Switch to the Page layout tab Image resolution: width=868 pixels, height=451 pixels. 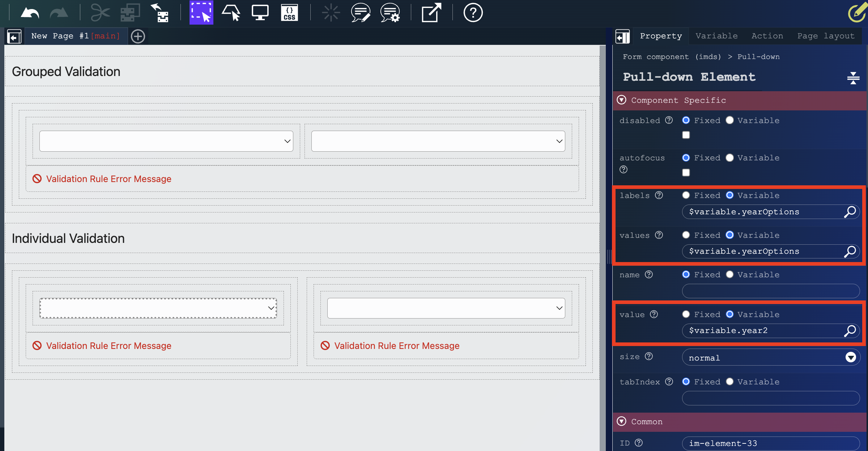pyautogui.click(x=826, y=36)
